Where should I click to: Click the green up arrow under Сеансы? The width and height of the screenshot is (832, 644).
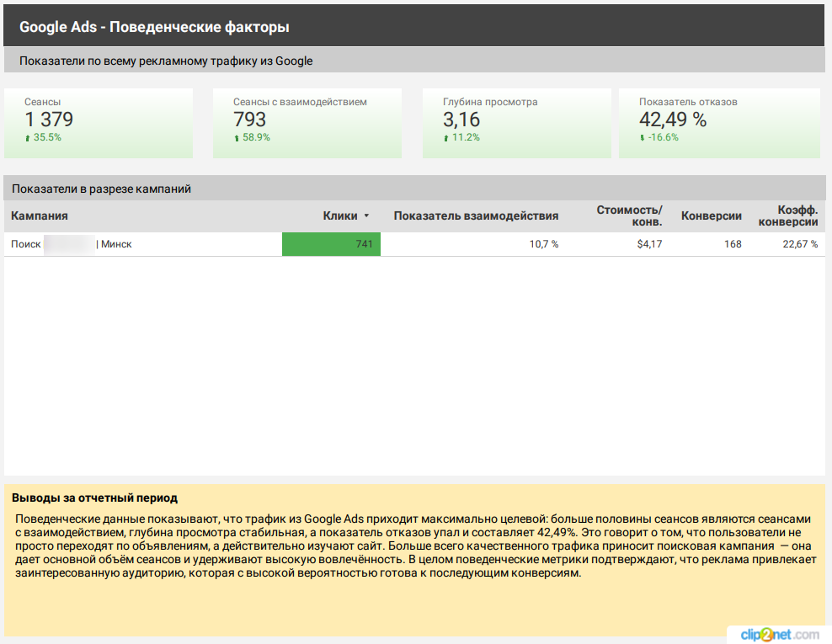tap(28, 137)
